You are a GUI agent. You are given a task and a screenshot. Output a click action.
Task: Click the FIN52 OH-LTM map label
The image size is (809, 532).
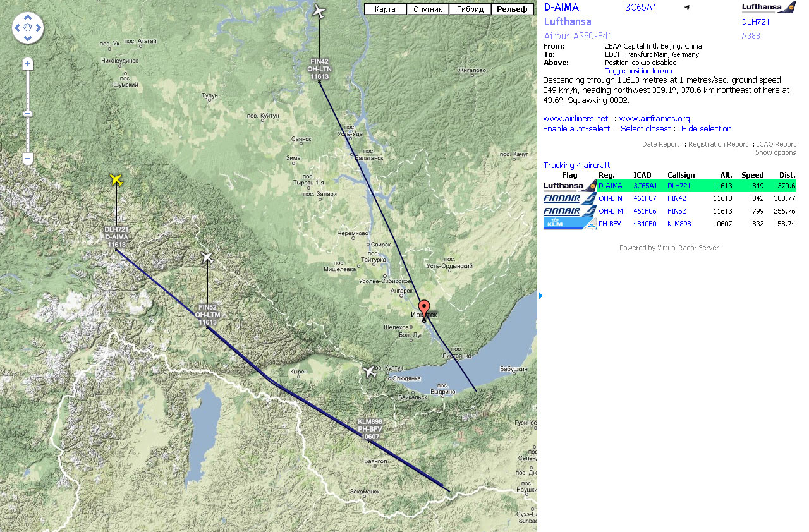coord(207,315)
